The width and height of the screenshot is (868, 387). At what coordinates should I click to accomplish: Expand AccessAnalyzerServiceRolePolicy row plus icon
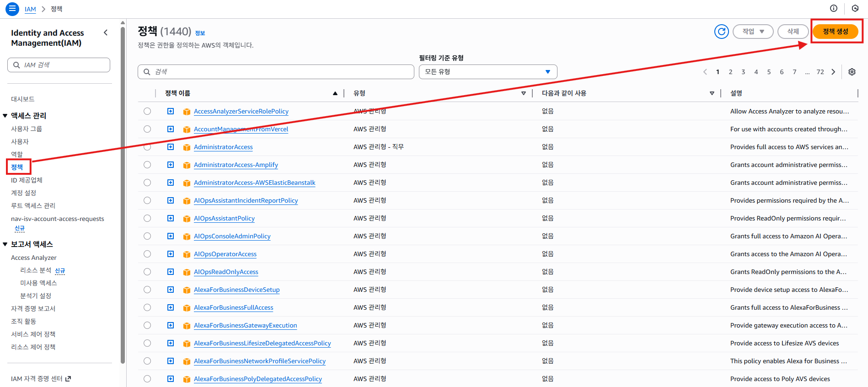171,111
